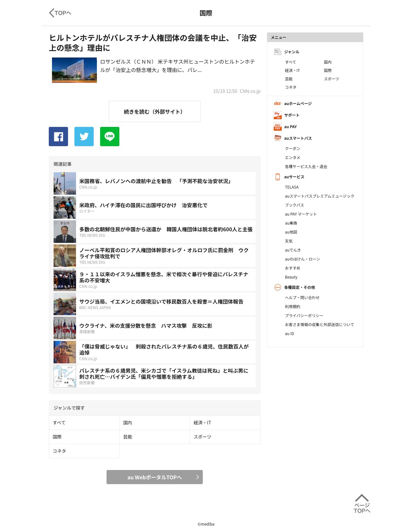Select 経済・IT in sidebar ジャンル menu
Image resolution: width=412 pixels, height=532 pixels.
pos(292,70)
